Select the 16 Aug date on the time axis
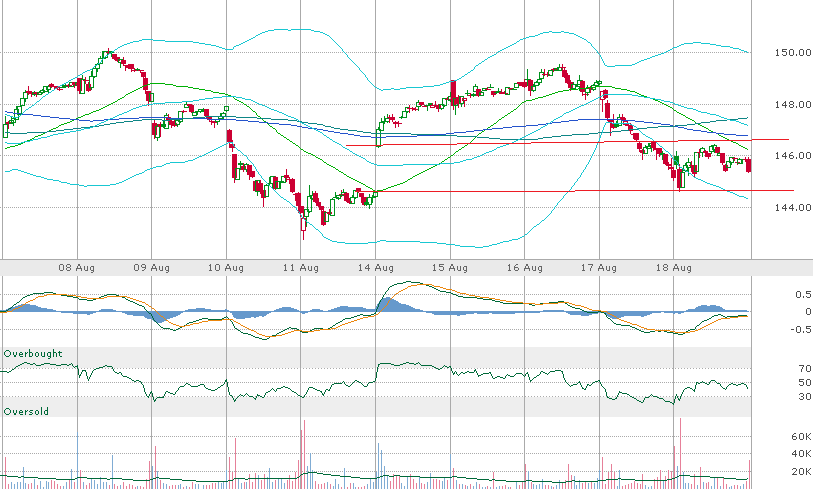Screen dimensions: 813x489 [x=525, y=268]
